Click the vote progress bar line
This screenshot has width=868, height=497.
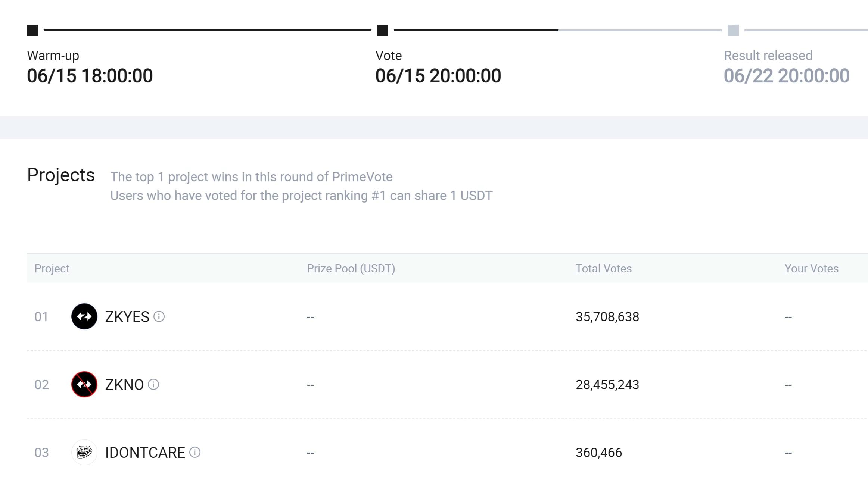click(558, 30)
